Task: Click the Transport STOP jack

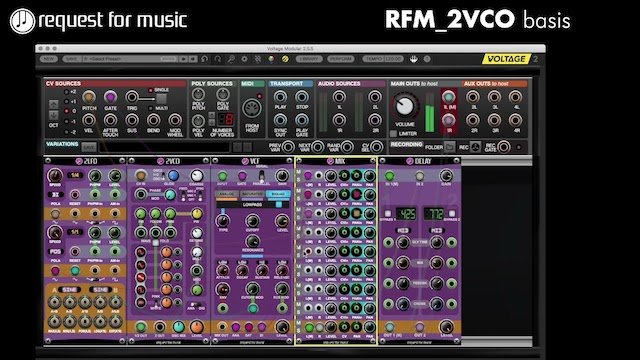Action: 302,97
